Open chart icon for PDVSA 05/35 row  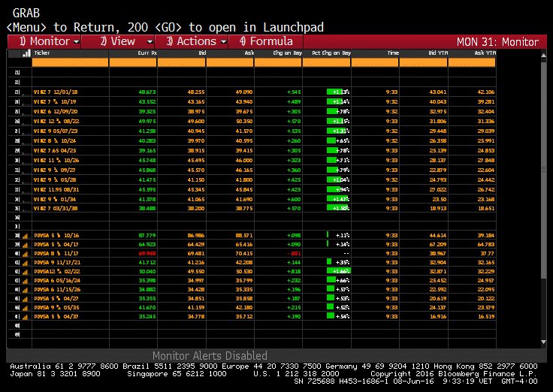(x=25, y=308)
